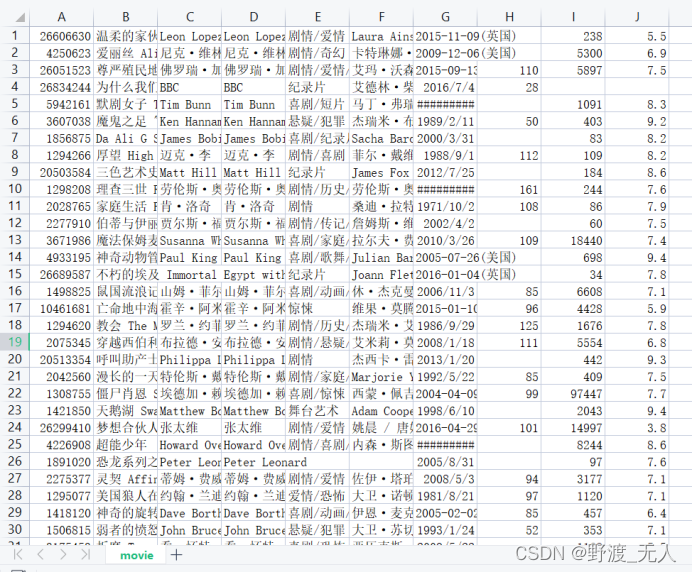
Task: Select row 10 header
Action: coord(15,189)
